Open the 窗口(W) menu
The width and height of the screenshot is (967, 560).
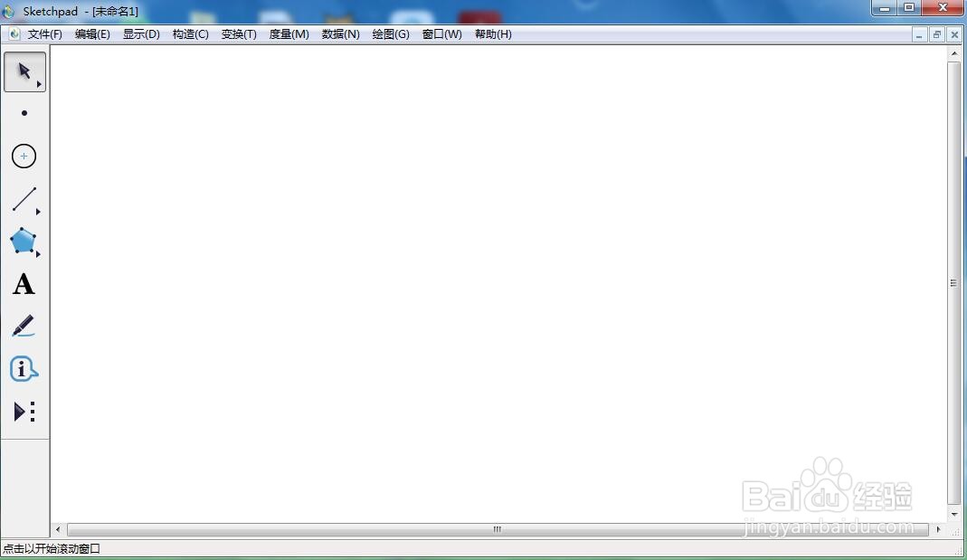[x=441, y=33]
